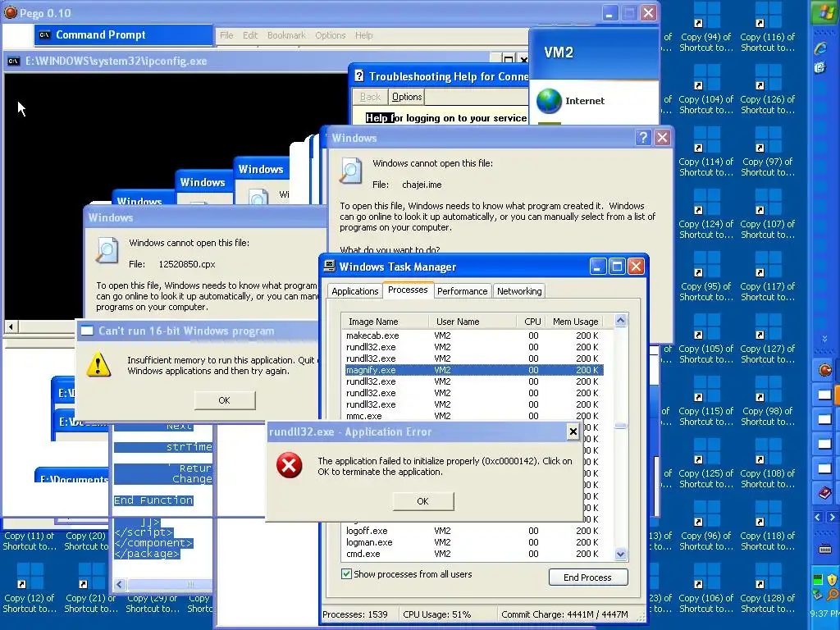Select Copy (105) of Shortcut icon

coord(706,340)
